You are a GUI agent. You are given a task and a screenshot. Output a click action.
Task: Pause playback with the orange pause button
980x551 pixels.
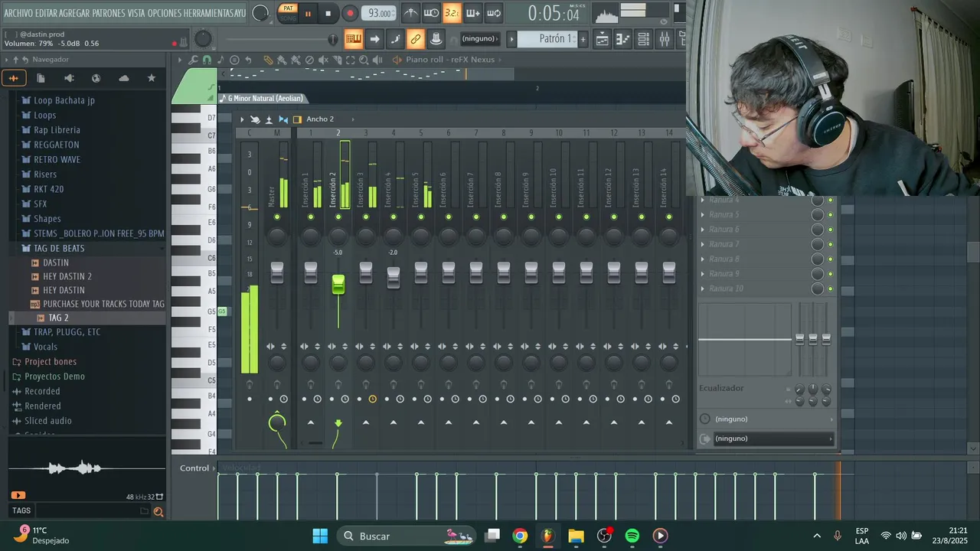click(309, 13)
